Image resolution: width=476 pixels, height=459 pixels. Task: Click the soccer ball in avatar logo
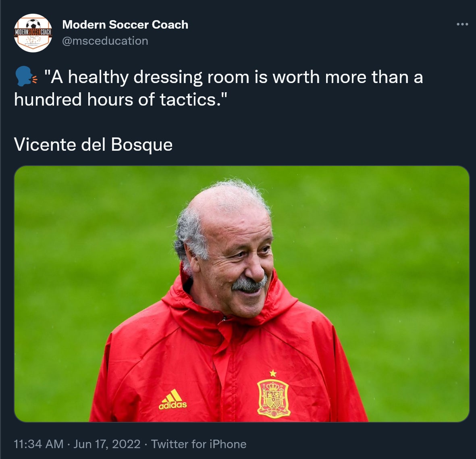point(33,23)
